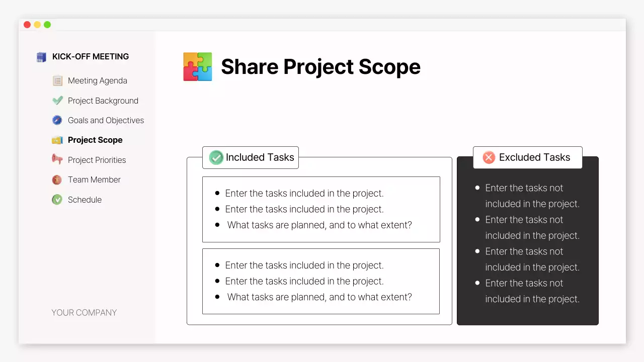Click the Project Priorities megaphone icon
The image size is (644, 362).
[x=57, y=160]
